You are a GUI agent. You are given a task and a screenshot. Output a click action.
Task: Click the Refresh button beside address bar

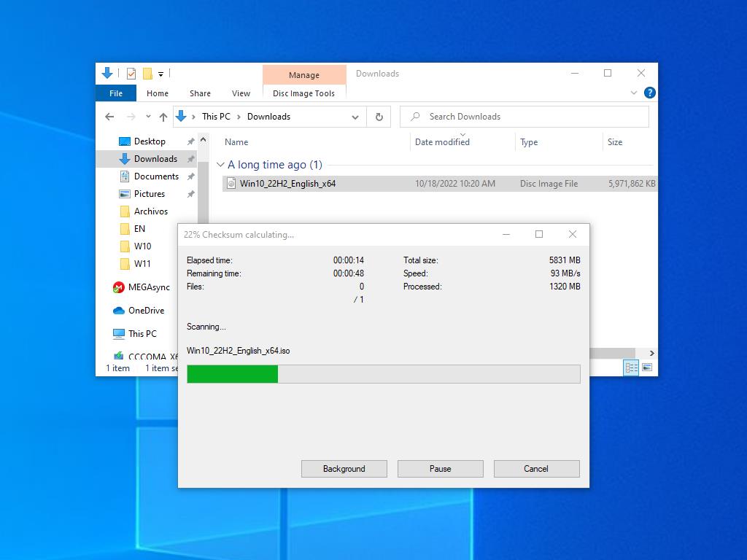point(379,117)
